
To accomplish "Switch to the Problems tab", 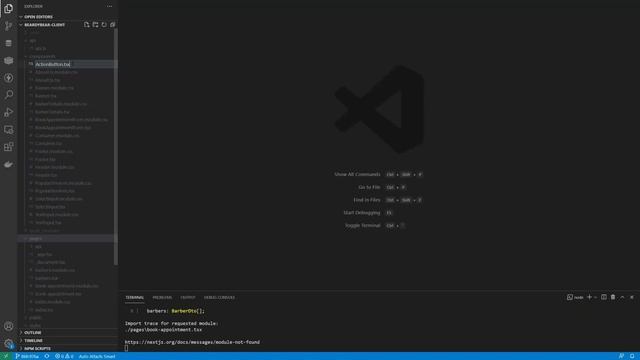I will (162, 298).
